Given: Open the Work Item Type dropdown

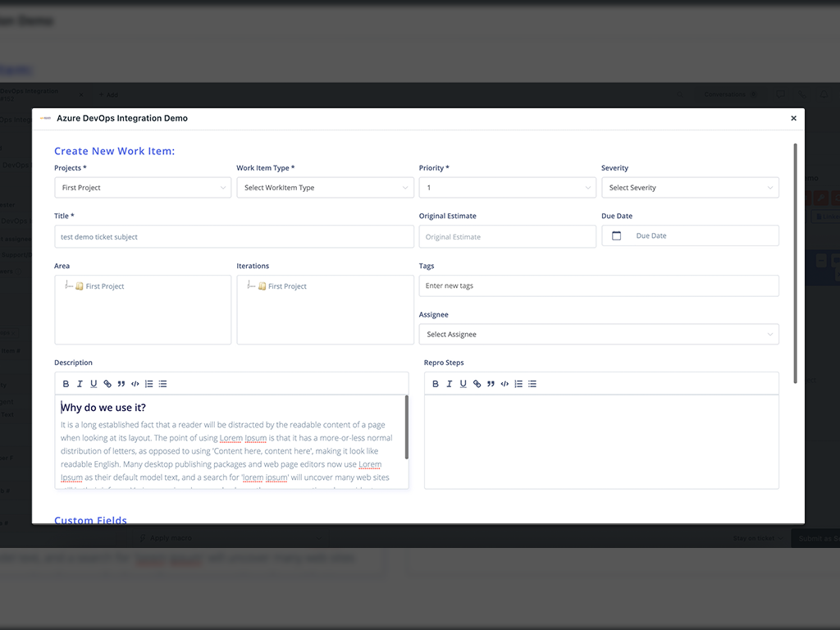Looking at the screenshot, I should 325,187.
